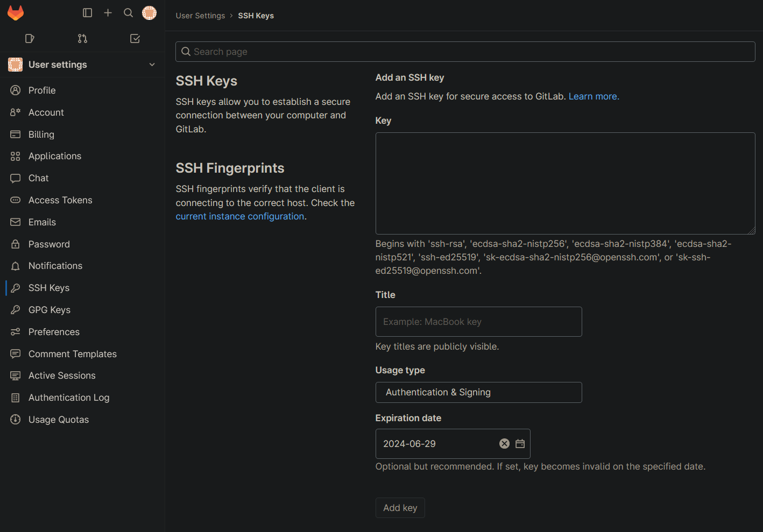Select Access Tokens in the sidebar
This screenshot has width=763, height=532.
60,200
